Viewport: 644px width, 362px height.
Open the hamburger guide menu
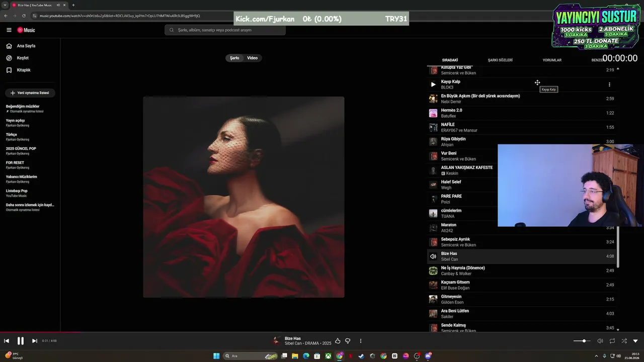9,30
